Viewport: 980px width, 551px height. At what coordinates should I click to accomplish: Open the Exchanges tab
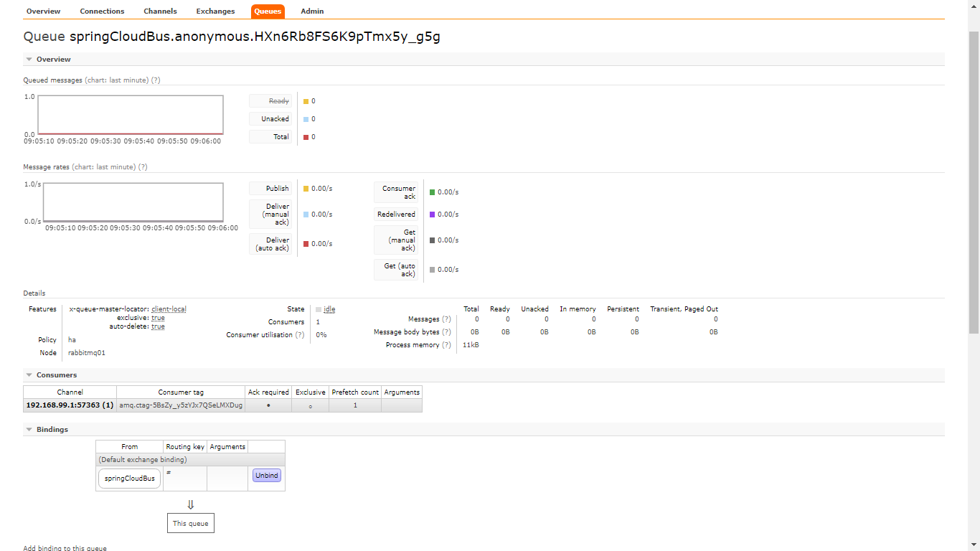(215, 11)
